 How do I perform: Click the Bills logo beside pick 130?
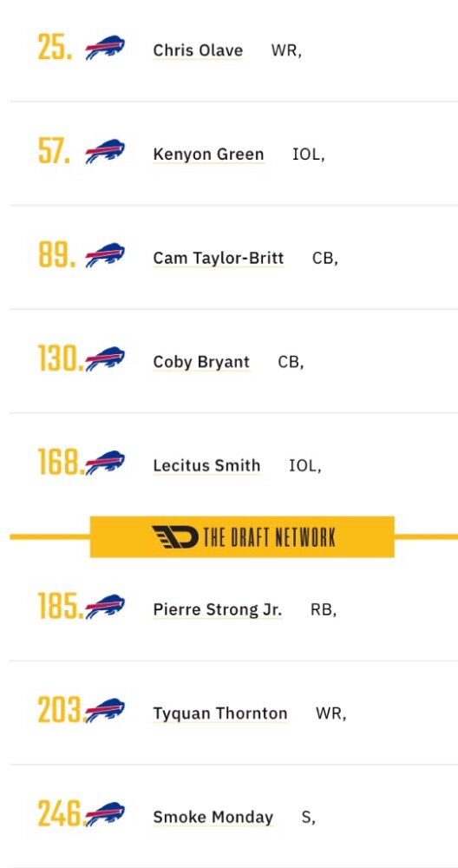tap(105, 358)
